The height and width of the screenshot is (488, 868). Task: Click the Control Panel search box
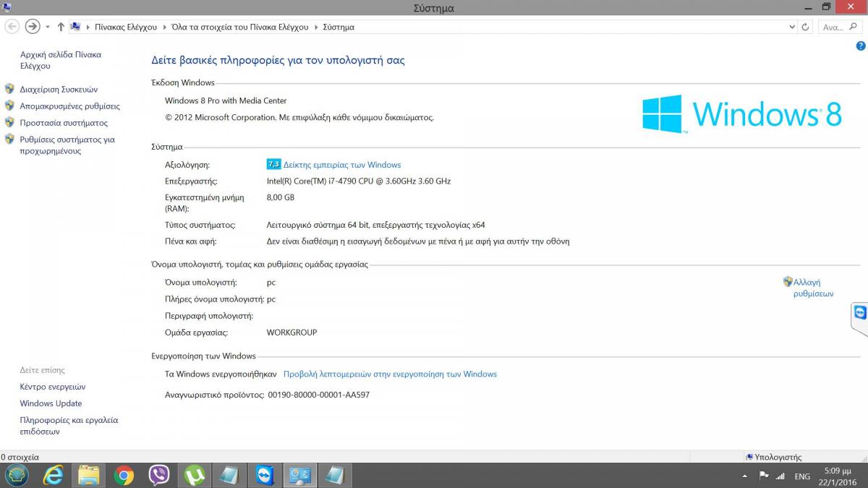pyautogui.click(x=842, y=27)
